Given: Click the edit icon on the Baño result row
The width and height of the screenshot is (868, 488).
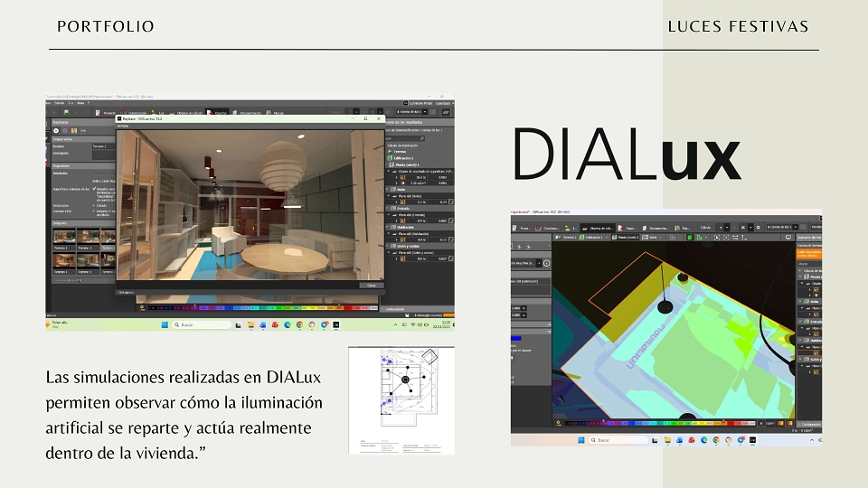Looking at the screenshot, I should (x=450, y=202).
